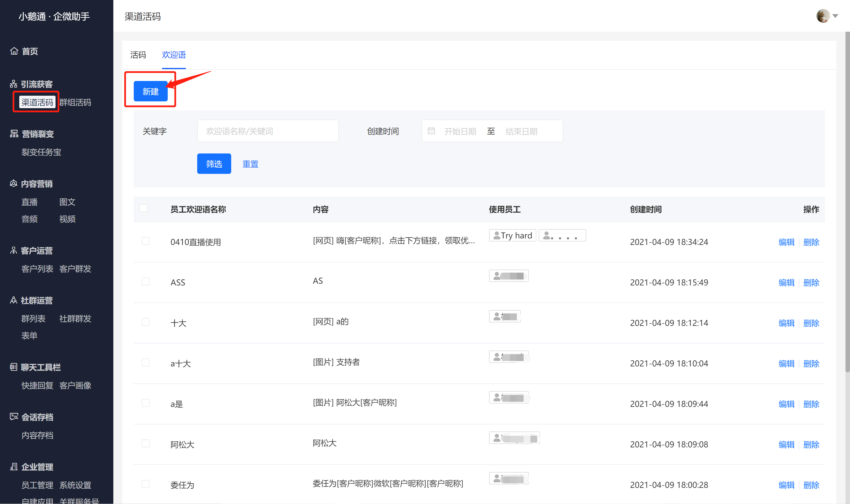Edit the 0410直播使用 welcome message

787,242
